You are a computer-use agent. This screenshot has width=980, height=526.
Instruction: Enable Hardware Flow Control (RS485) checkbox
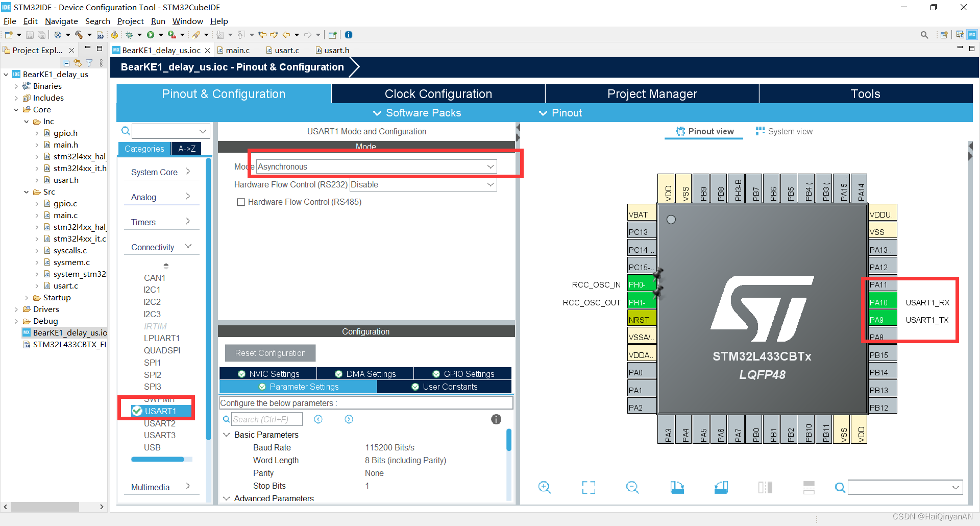pos(241,202)
